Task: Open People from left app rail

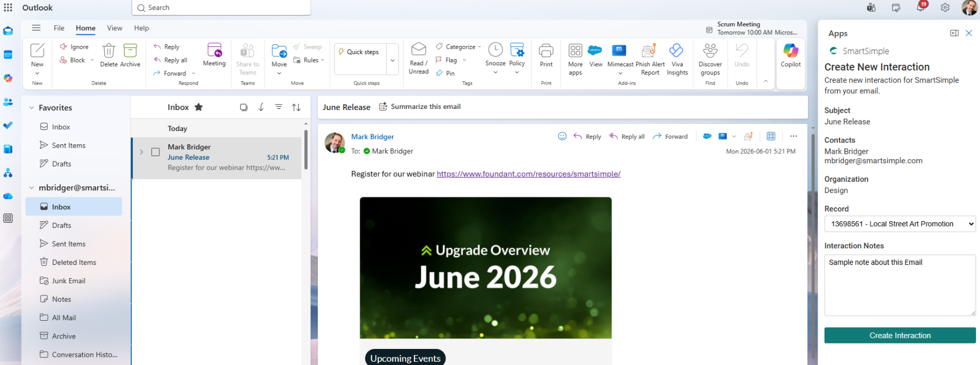Action: 8,102
